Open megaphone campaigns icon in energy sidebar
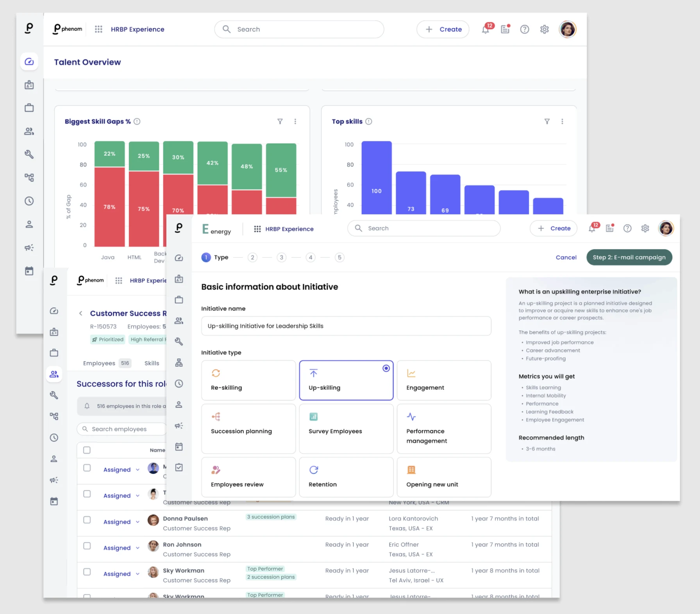The image size is (700, 614). pyautogui.click(x=179, y=426)
